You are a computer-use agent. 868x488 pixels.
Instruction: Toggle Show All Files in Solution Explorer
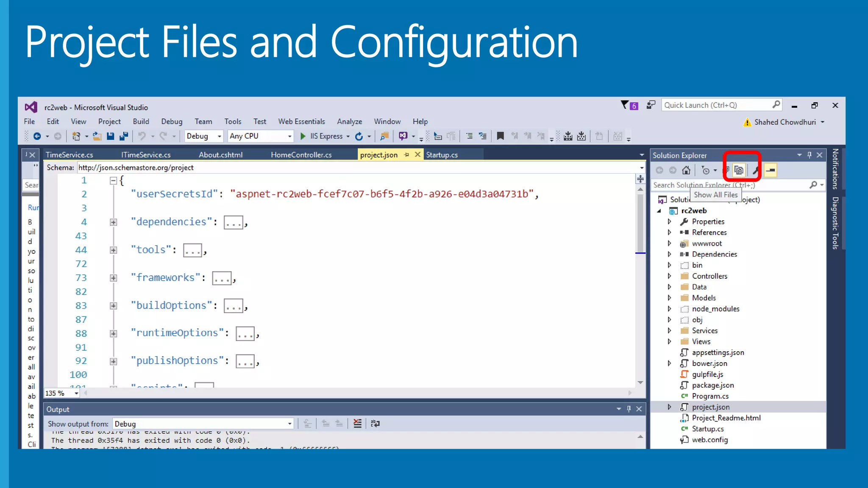click(x=739, y=170)
